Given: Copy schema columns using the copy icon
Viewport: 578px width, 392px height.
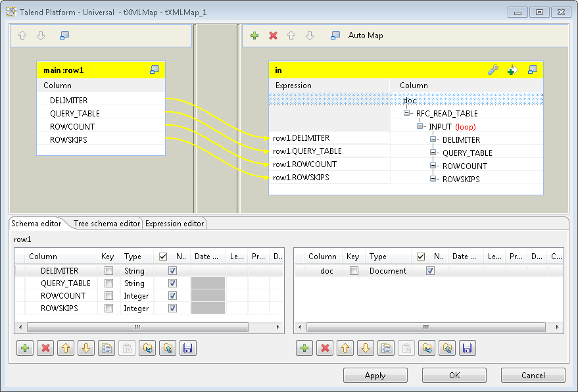Looking at the screenshot, I should click(x=106, y=348).
